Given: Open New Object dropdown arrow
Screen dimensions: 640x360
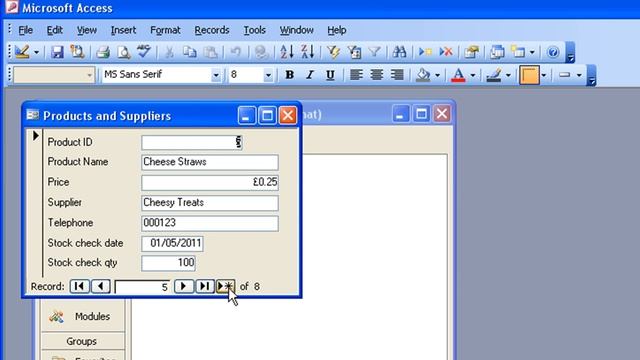Looking at the screenshot, I should (532, 52).
